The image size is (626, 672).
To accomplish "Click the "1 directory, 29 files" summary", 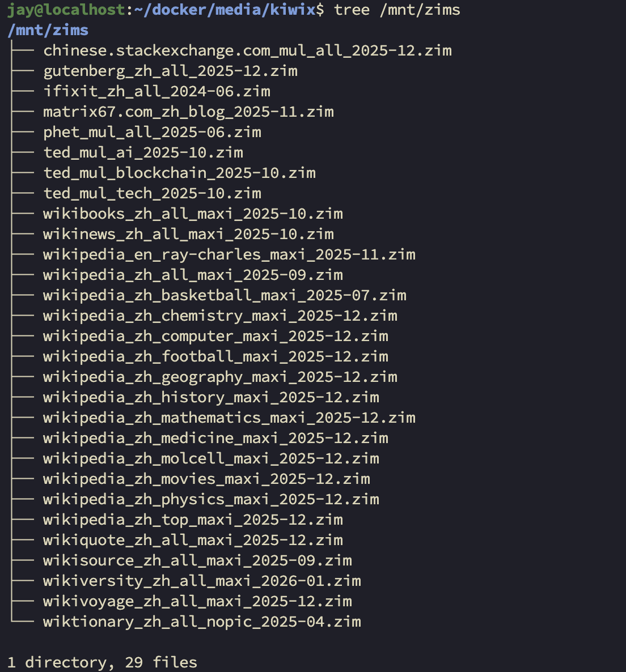I will tap(102, 662).
